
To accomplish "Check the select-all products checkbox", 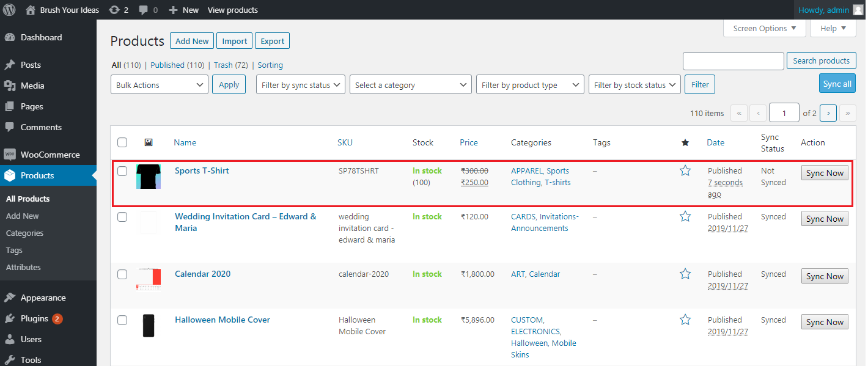I will tap(122, 142).
